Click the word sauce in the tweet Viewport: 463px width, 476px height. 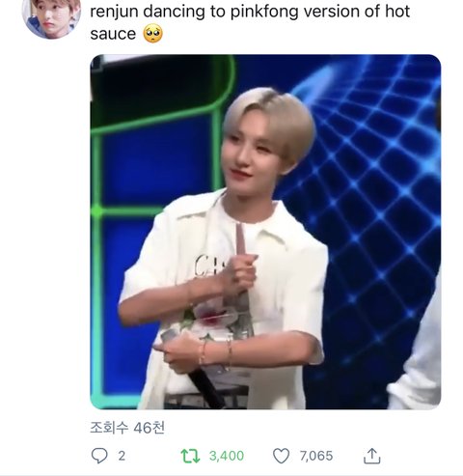[113, 35]
